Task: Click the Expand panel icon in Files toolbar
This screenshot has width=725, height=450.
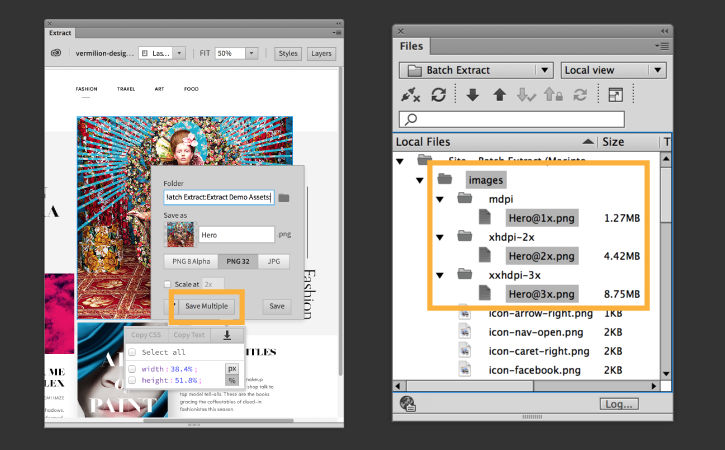Action: [615, 95]
